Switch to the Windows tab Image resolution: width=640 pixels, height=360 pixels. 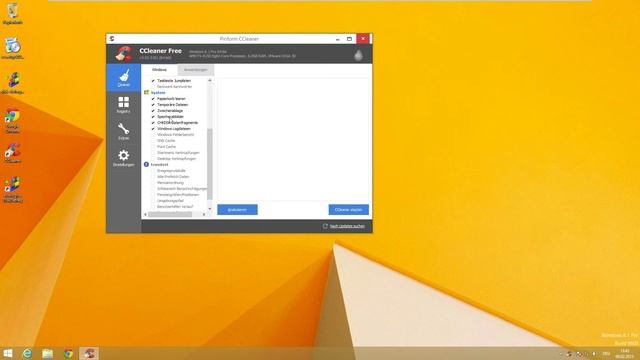coord(160,70)
